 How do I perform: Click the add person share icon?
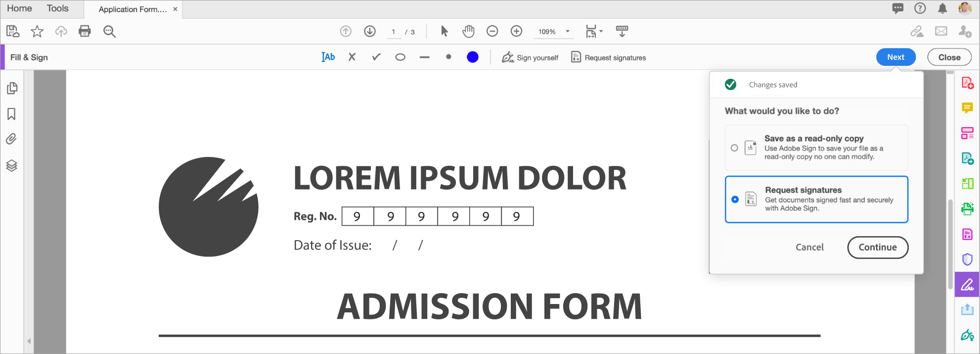[x=965, y=32]
